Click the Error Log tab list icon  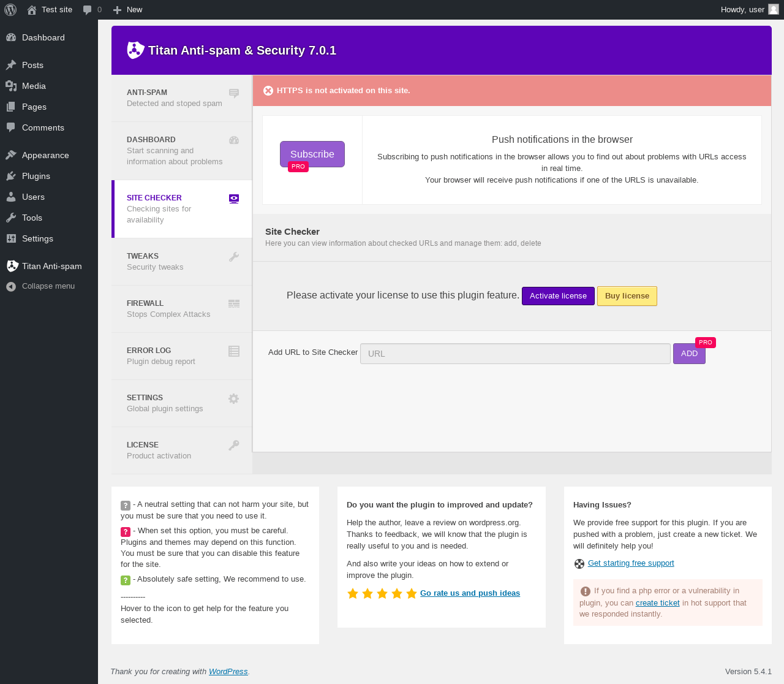(234, 351)
